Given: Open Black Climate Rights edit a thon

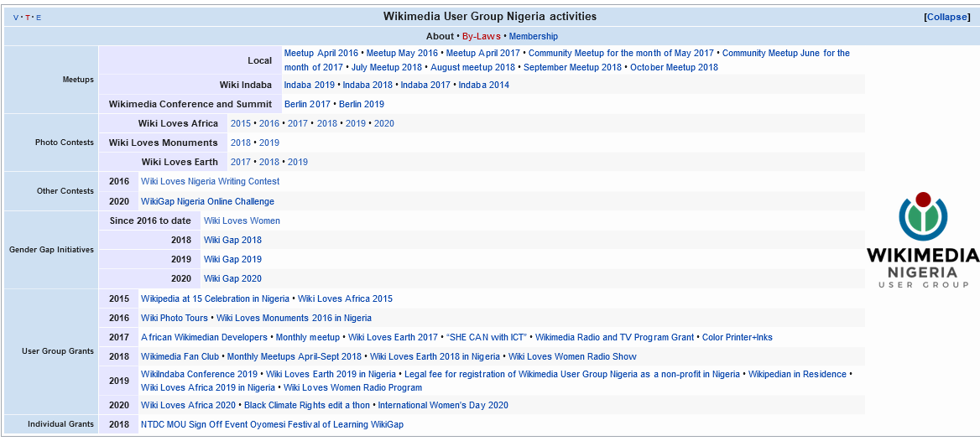Looking at the screenshot, I should click(x=307, y=405).
